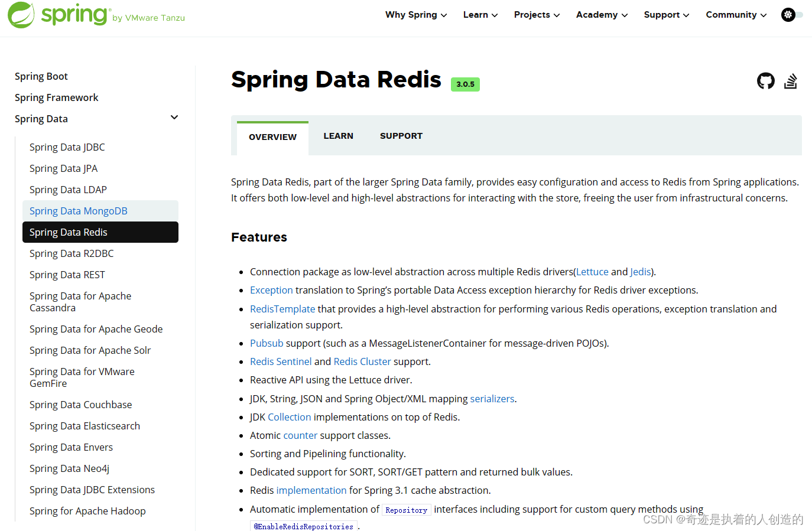Follow the Pubsub support link
The image size is (812, 531).
click(267, 343)
